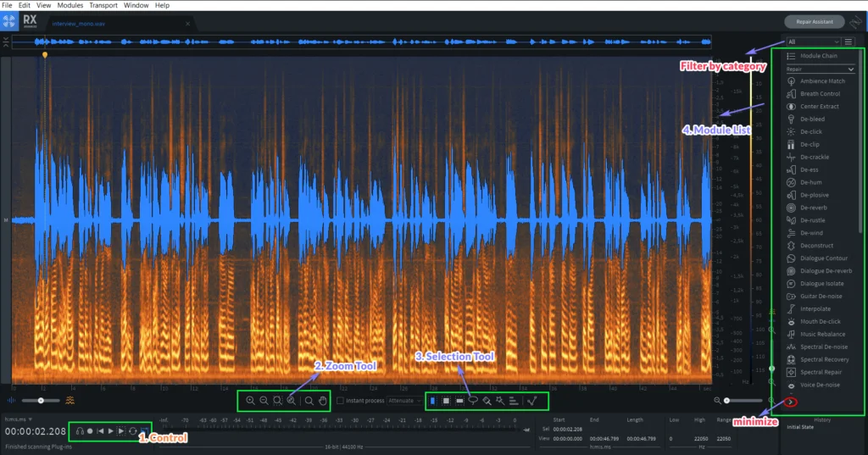This screenshot has width=868, height=455.
Task: Select the Time selection tool
Action: (x=433, y=401)
